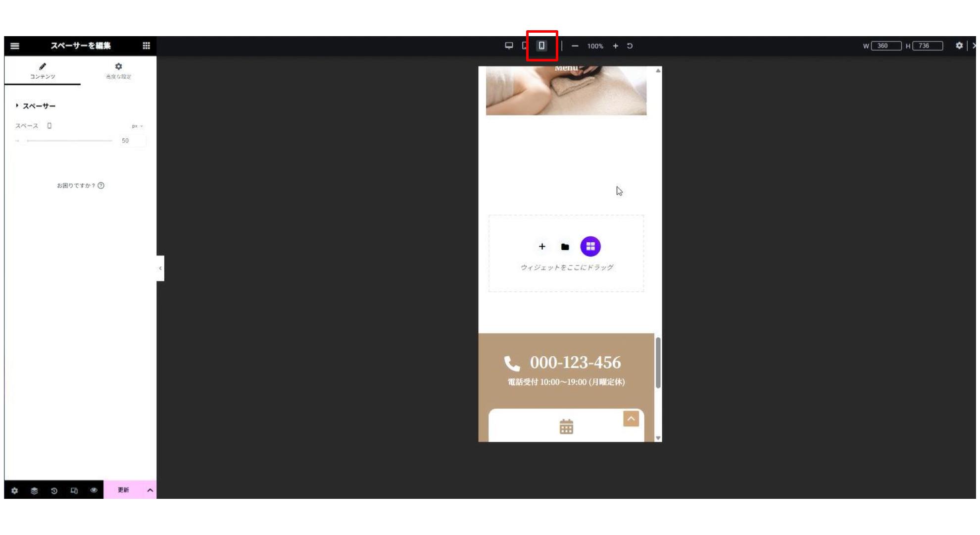Zoom in the preview with plus
Image resolution: width=980 pixels, height=535 pixels.
pyautogui.click(x=615, y=46)
